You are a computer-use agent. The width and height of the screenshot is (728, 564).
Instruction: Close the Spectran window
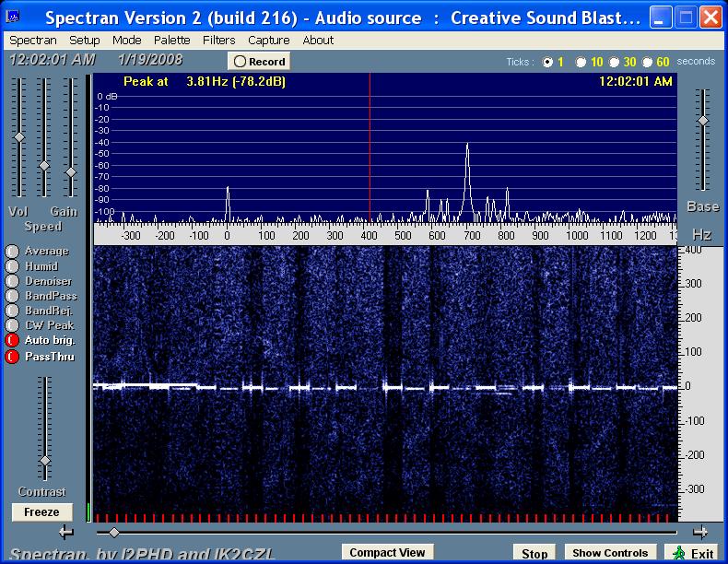click(x=710, y=18)
